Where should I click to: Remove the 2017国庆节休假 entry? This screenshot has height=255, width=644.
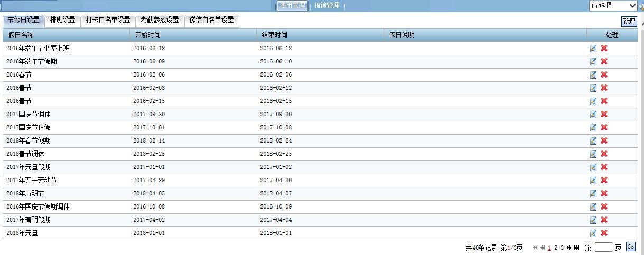tap(604, 128)
